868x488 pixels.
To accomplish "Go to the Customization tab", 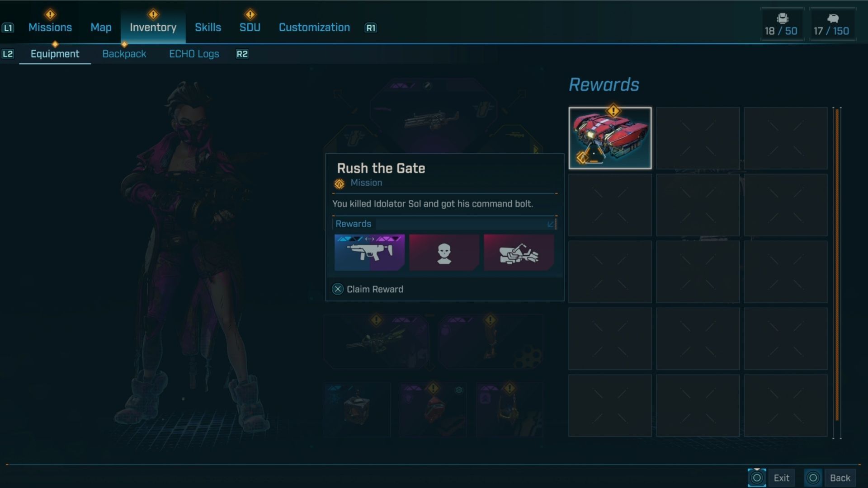I will (x=314, y=28).
